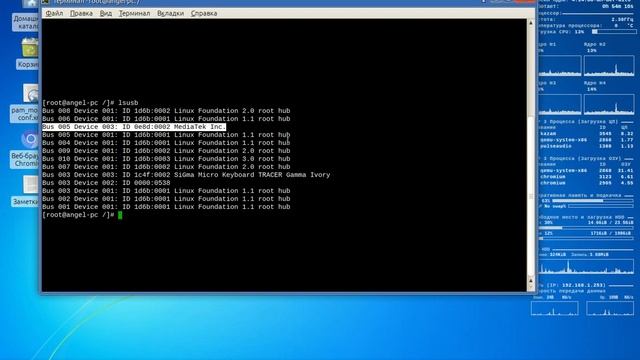Image resolution: width=640 pixels, height=360 pixels.
Task: Click the pulseaudio process in the system monitor
Action: coord(556,146)
